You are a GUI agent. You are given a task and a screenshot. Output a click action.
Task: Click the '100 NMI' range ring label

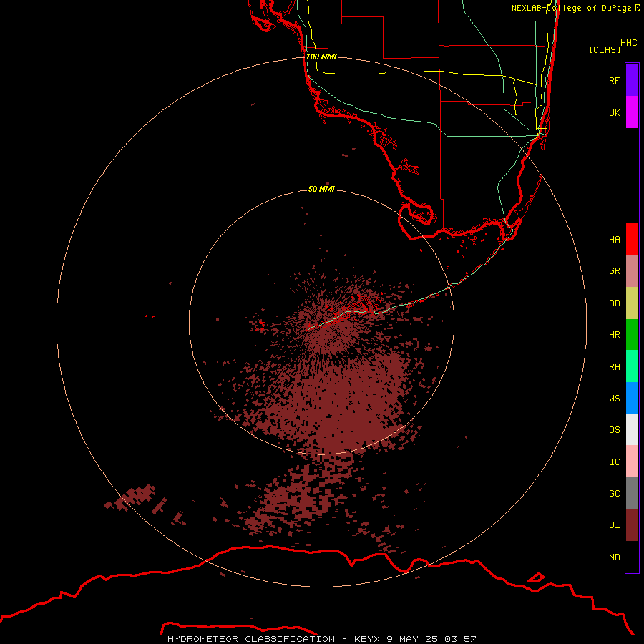(x=321, y=57)
